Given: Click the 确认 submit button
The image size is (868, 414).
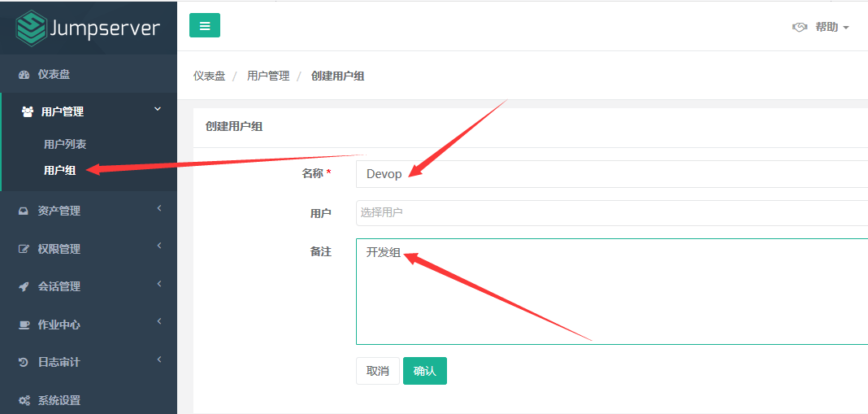Looking at the screenshot, I should pos(425,371).
